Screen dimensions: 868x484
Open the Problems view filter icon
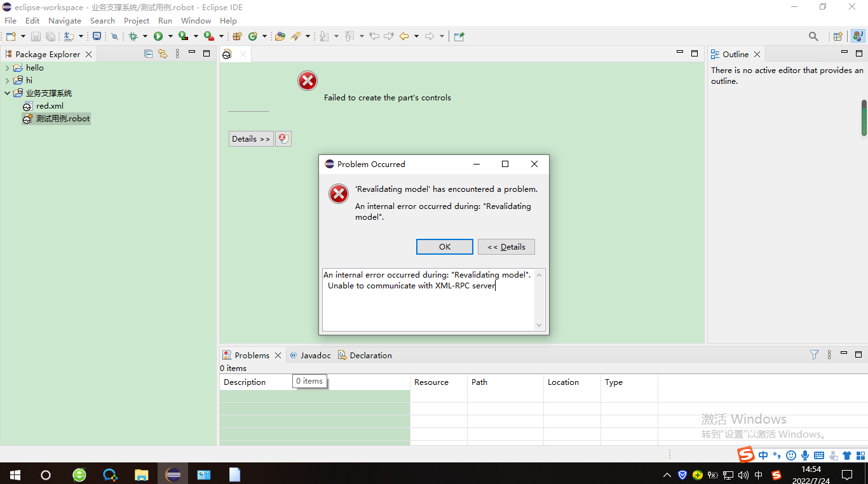tap(814, 355)
